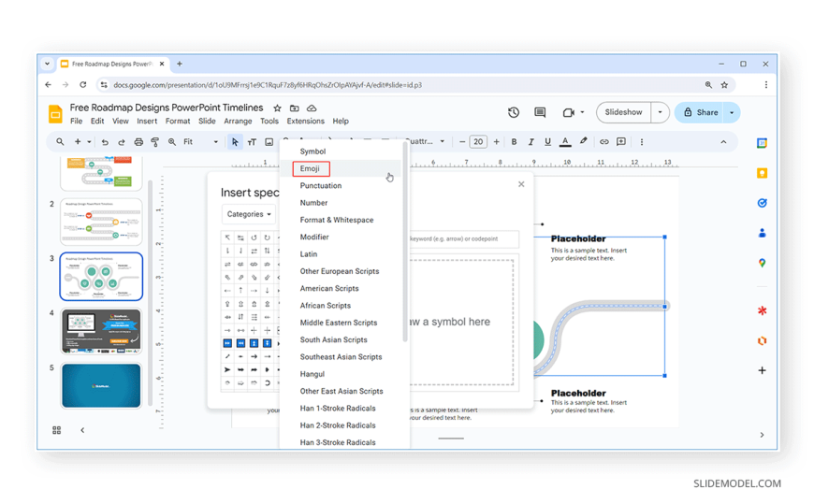814x504 pixels.
Task: Click the browser reload button
Action: pyautogui.click(x=82, y=84)
